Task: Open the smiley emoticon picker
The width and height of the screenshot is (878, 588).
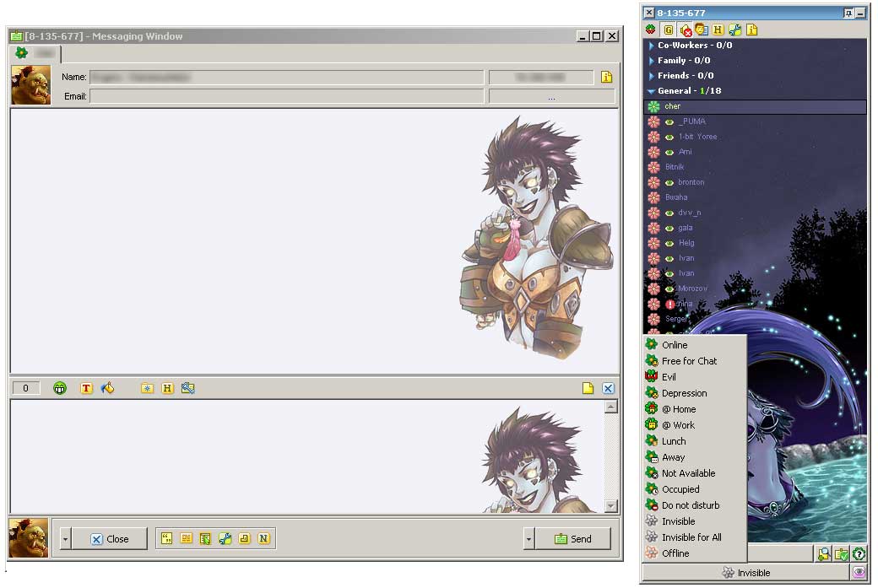Action: click(x=60, y=388)
